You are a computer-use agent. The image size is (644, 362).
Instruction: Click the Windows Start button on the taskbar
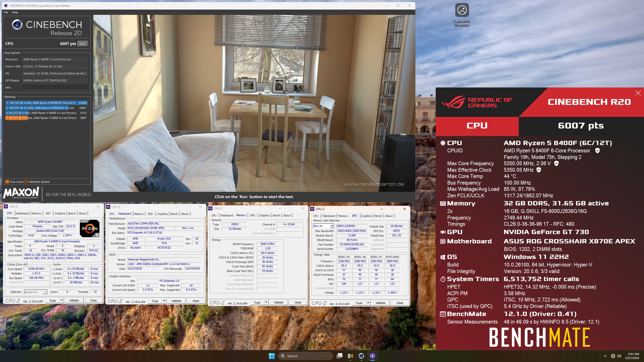click(272, 356)
